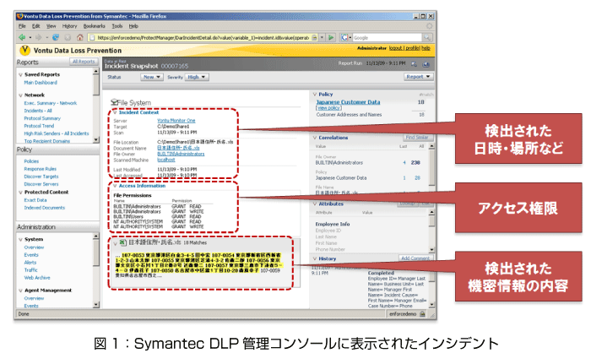Image resolution: width=591 pixels, height=364 pixels.
Task: Click the Correlations panel scrollbar up arrow
Action: (431, 146)
